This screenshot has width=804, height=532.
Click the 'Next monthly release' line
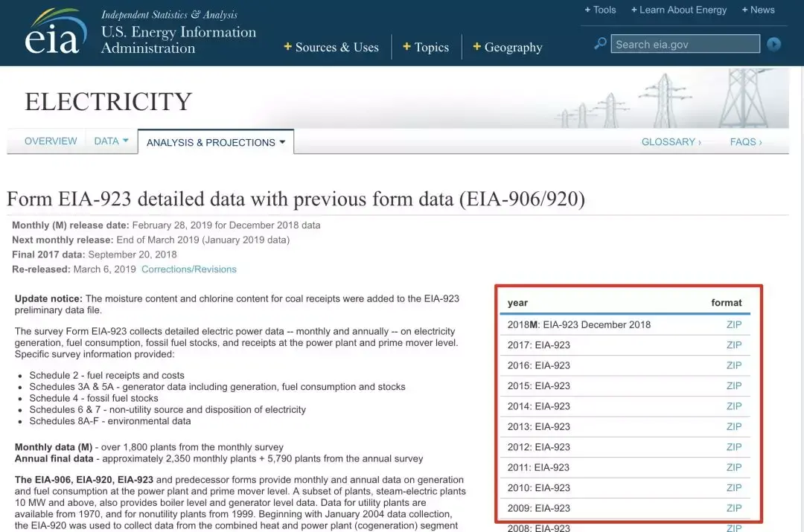[150, 240]
